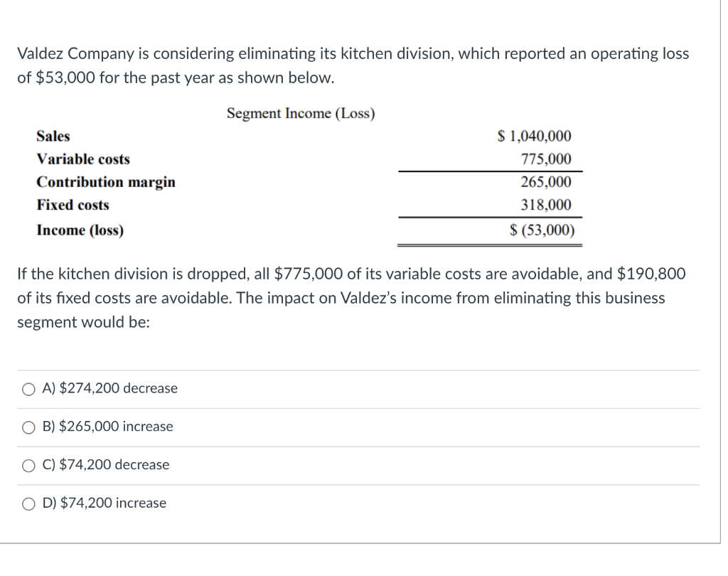
Task: Click the radio circle next to option C
Action: pos(28,464)
